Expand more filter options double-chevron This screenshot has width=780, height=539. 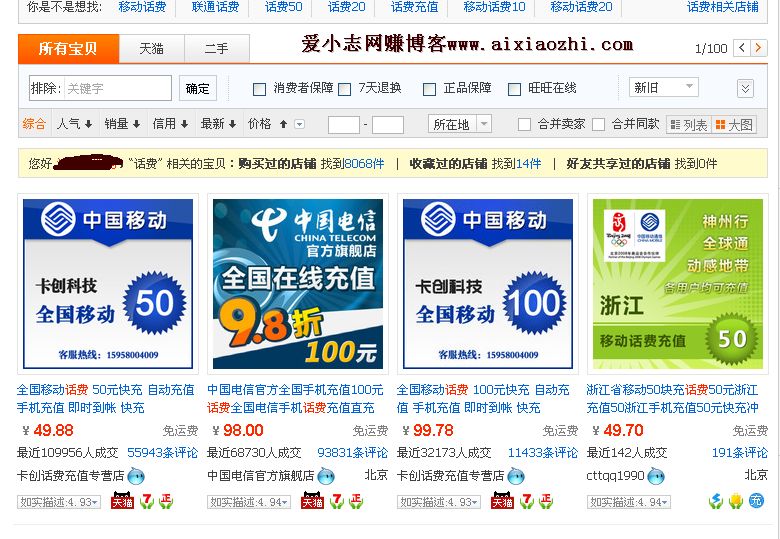point(745,89)
